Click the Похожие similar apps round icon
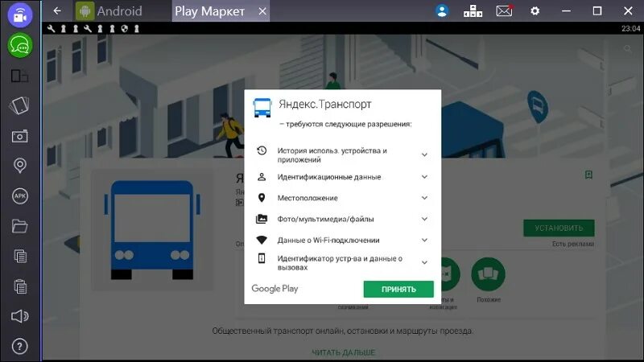 [488, 274]
